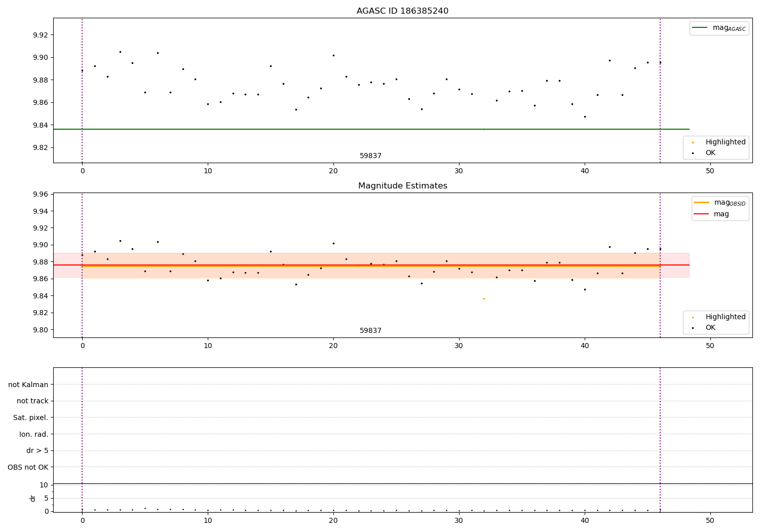Image resolution: width=760 pixels, height=532 pixels.
Task: Select the 'OBS not OK' row label
Action: 28,467
